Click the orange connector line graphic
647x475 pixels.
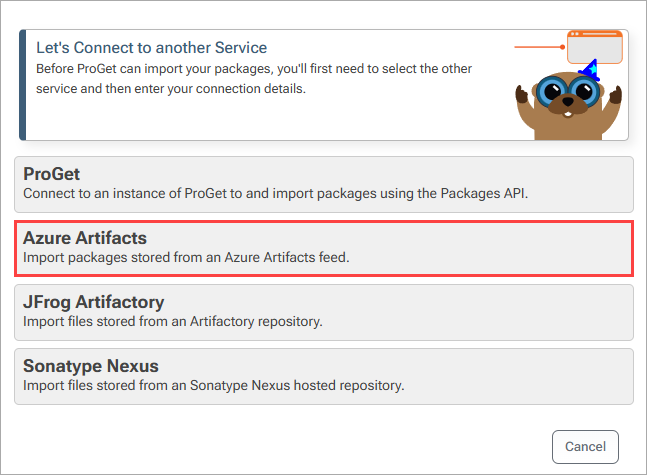pyautogui.click(x=539, y=47)
